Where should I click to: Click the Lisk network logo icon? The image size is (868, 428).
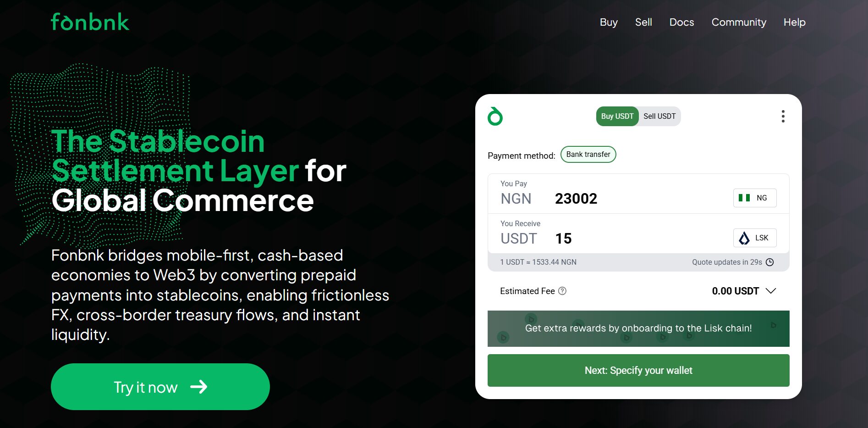[744, 238]
